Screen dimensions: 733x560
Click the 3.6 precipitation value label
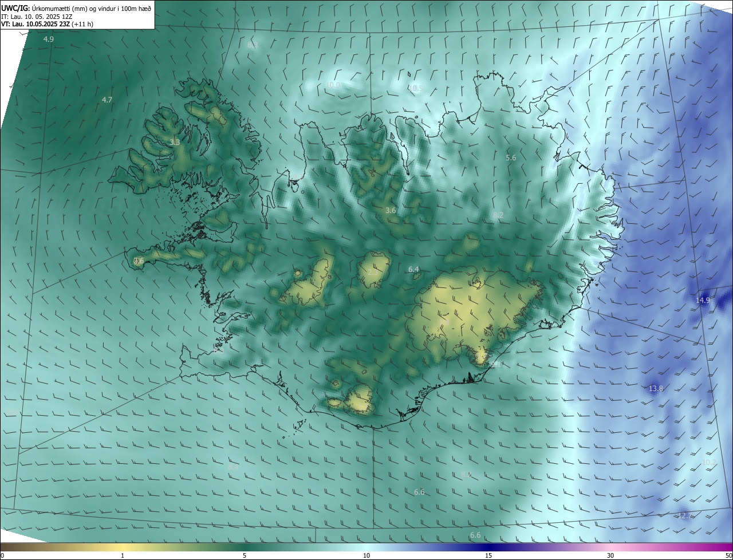391,211
